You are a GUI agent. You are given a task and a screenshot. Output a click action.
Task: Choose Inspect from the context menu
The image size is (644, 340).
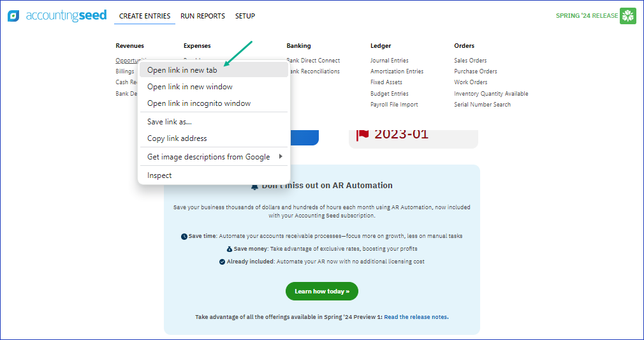tap(214, 175)
